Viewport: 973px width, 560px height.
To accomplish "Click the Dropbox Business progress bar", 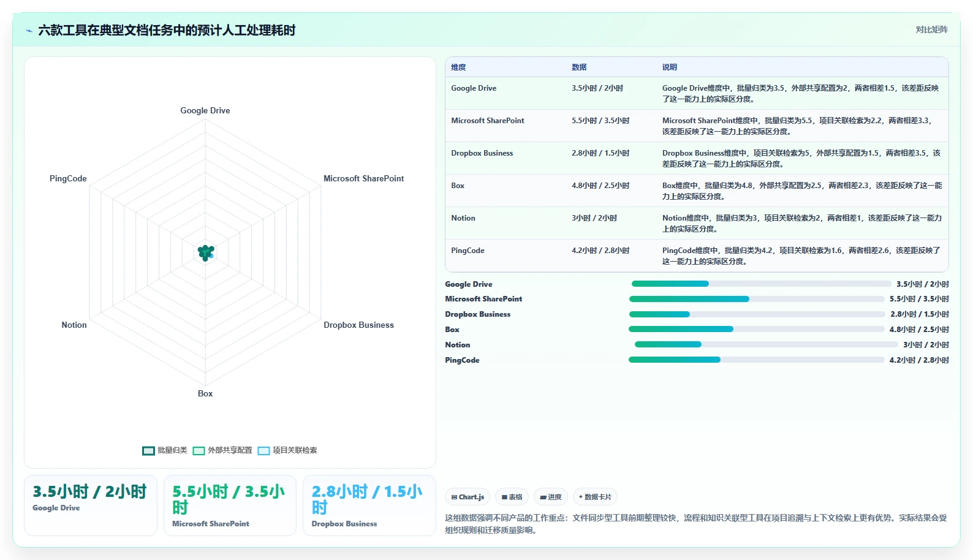I will [757, 314].
